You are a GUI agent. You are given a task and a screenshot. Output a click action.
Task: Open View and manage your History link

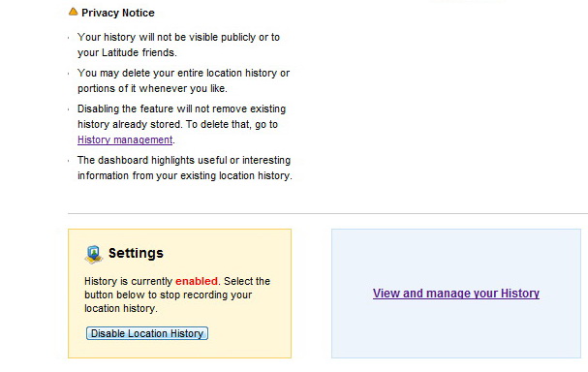pos(456,294)
